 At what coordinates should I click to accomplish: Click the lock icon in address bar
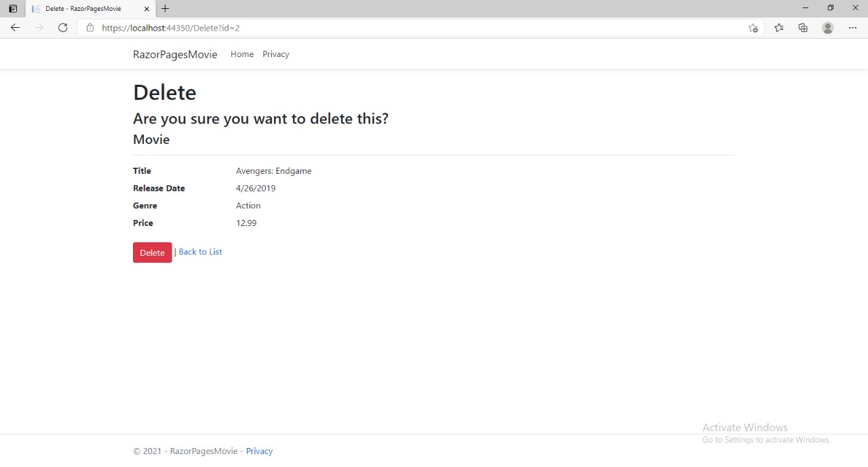(x=90, y=28)
